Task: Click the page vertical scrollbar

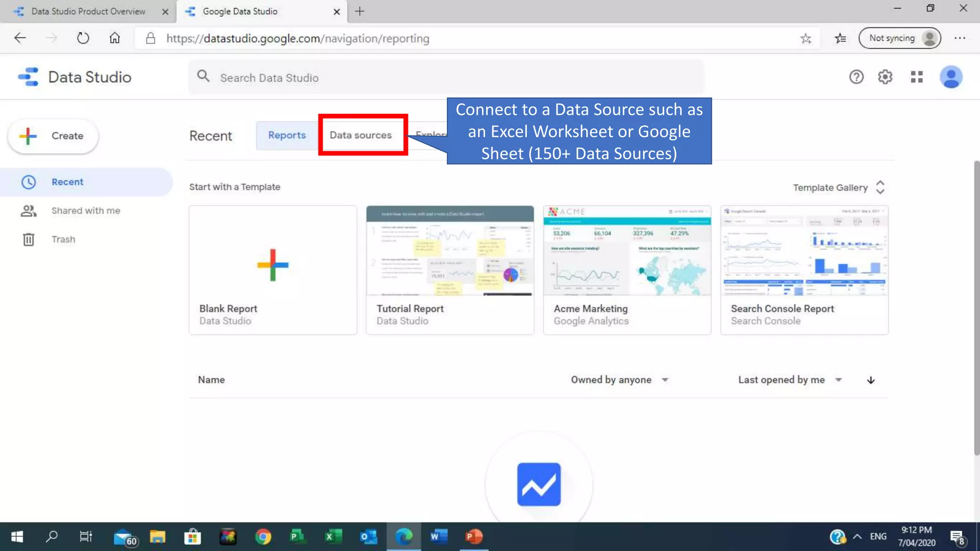Action: [x=976, y=309]
